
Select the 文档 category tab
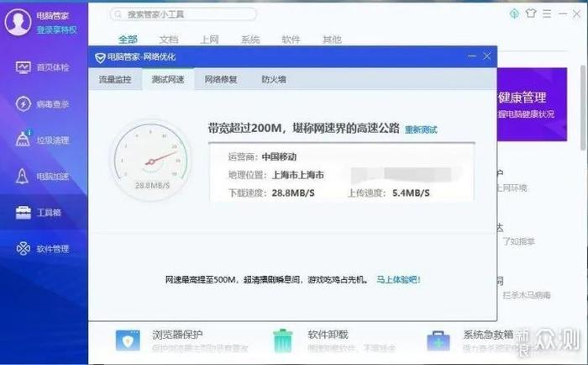(x=169, y=39)
